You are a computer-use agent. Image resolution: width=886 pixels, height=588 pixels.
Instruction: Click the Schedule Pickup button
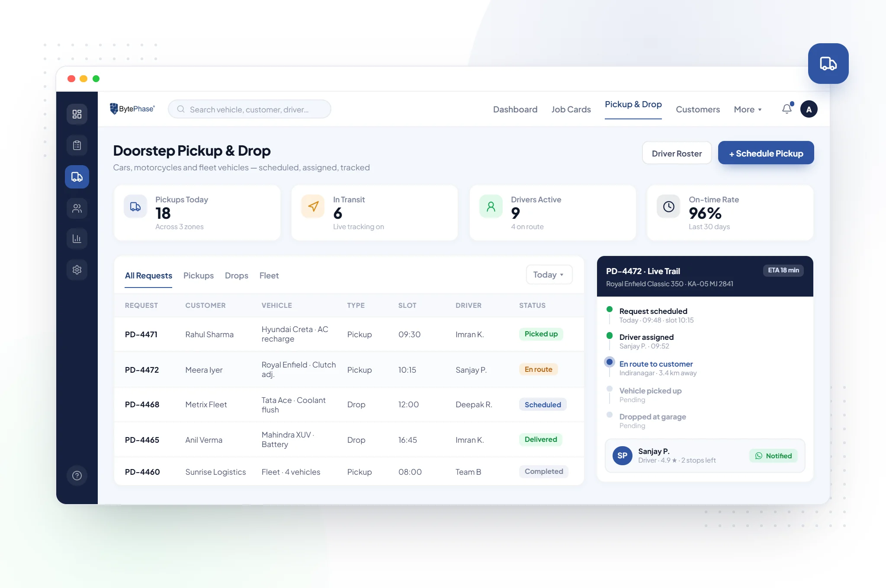[x=766, y=153]
